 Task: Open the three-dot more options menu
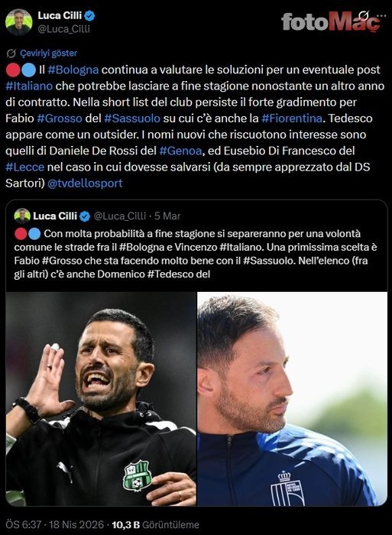point(381,16)
